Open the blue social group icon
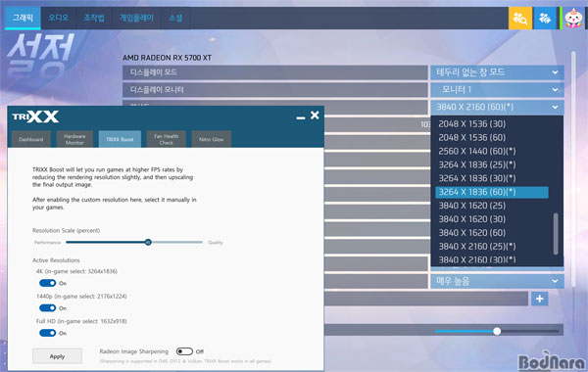588x372 pixels. (545, 18)
